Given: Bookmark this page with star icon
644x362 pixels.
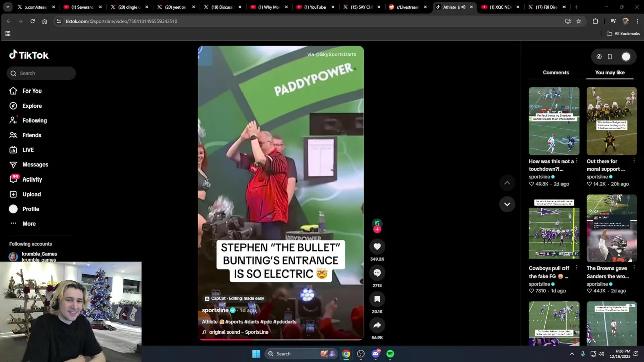Looking at the screenshot, I should pos(579,21).
